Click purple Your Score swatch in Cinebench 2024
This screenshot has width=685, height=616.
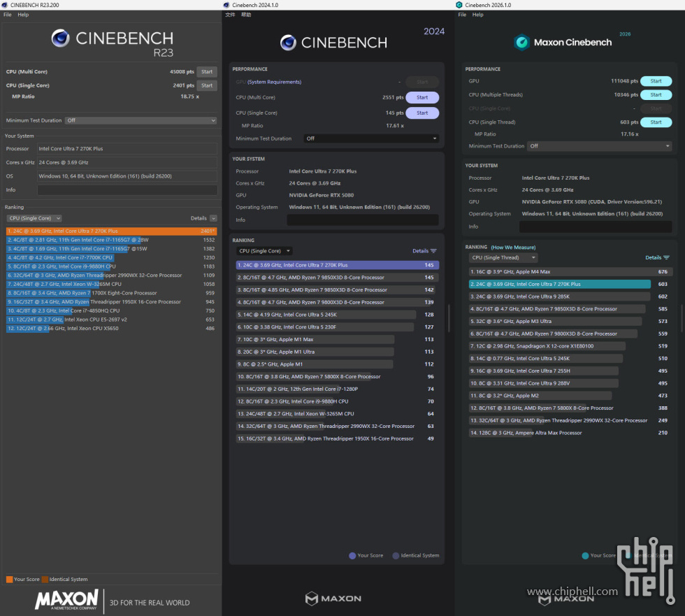tap(352, 556)
